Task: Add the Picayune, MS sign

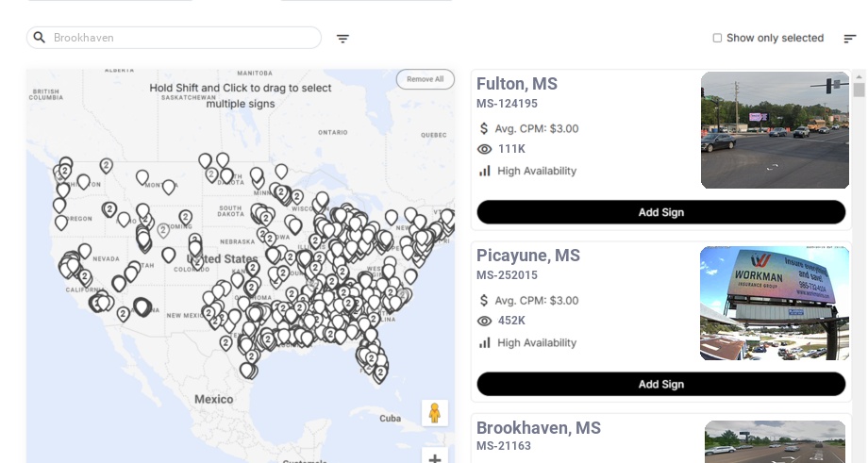Action: (x=660, y=384)
